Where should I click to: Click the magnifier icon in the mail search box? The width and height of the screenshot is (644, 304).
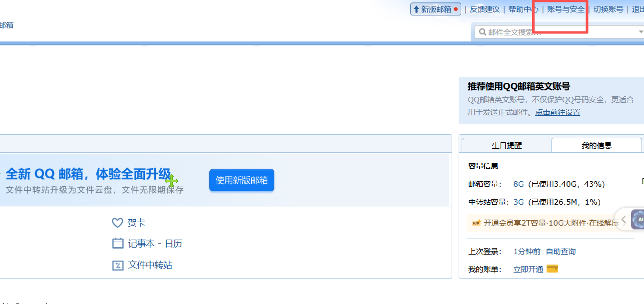483,32
